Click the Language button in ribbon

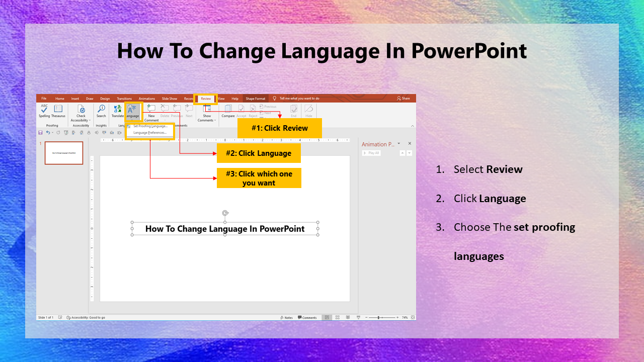133,112
